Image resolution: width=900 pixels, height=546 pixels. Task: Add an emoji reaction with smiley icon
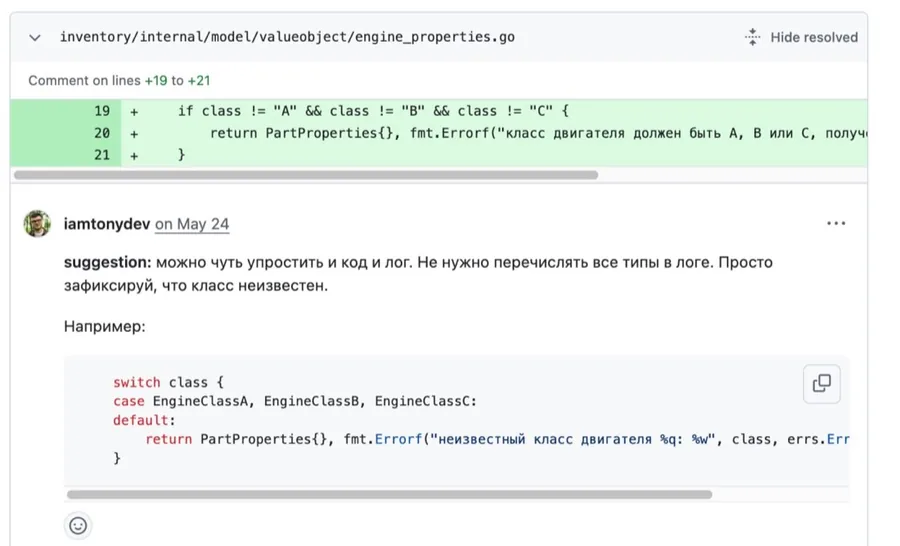point(78,525)
